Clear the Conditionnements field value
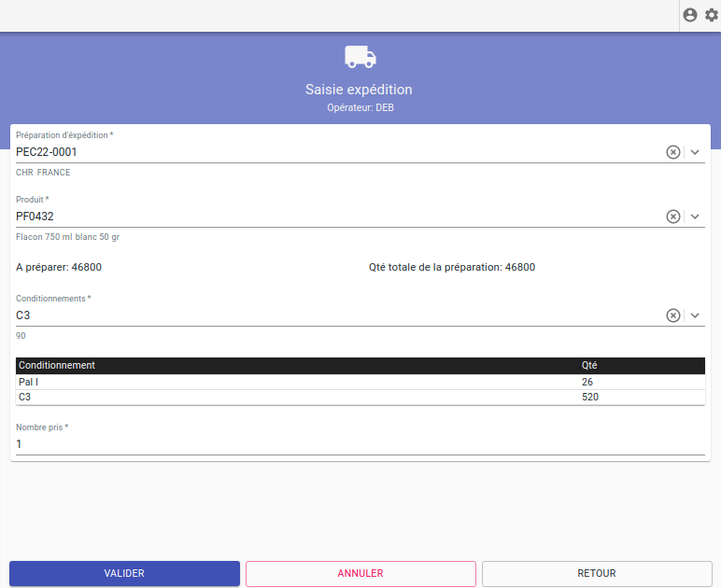Viewport: 721px width, 588px height. pos(673,315)
